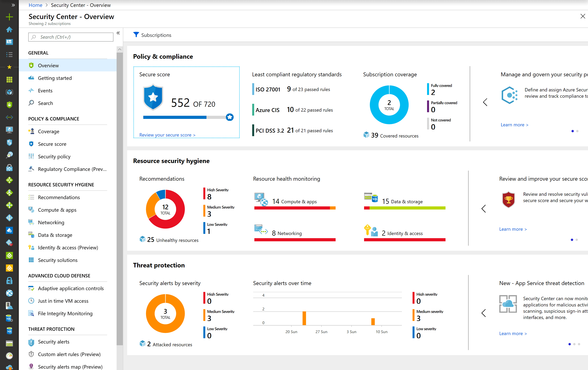Select second carousel dot in Hygiene panel

577,240
